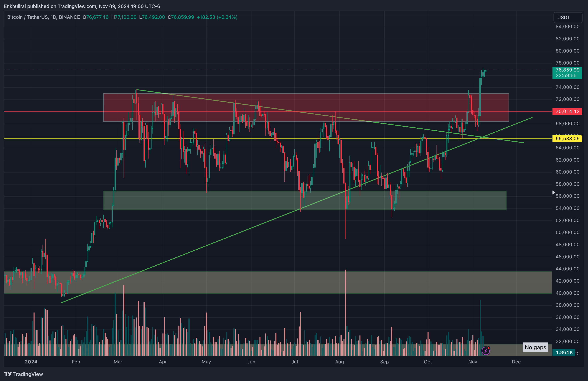The image size is (588, 381).
Task: Click the white arrow marker on price axis
Action: coord(553,192)
